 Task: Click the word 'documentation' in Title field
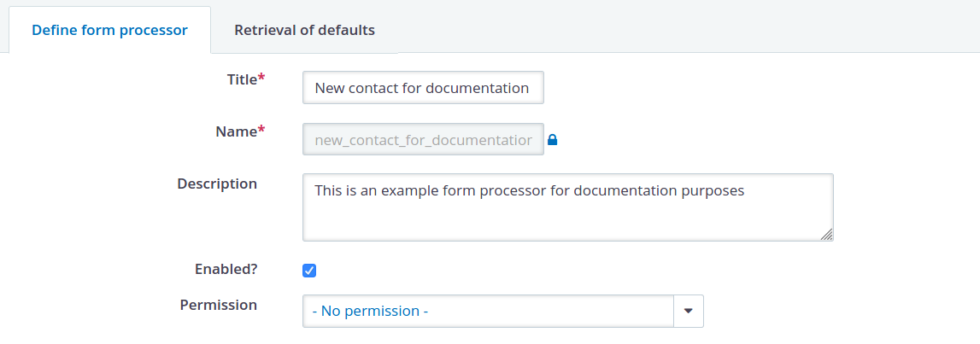[x=478, y=88]
